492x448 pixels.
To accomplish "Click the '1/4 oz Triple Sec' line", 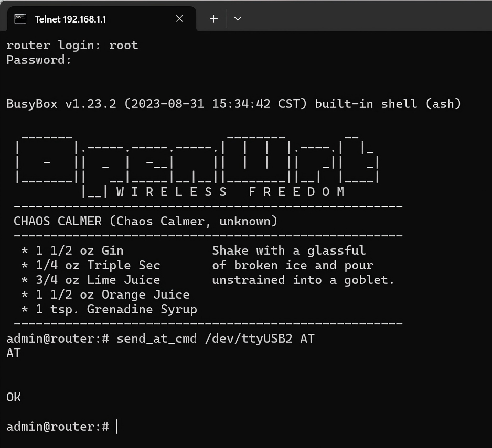I will (x=98, y=265).
